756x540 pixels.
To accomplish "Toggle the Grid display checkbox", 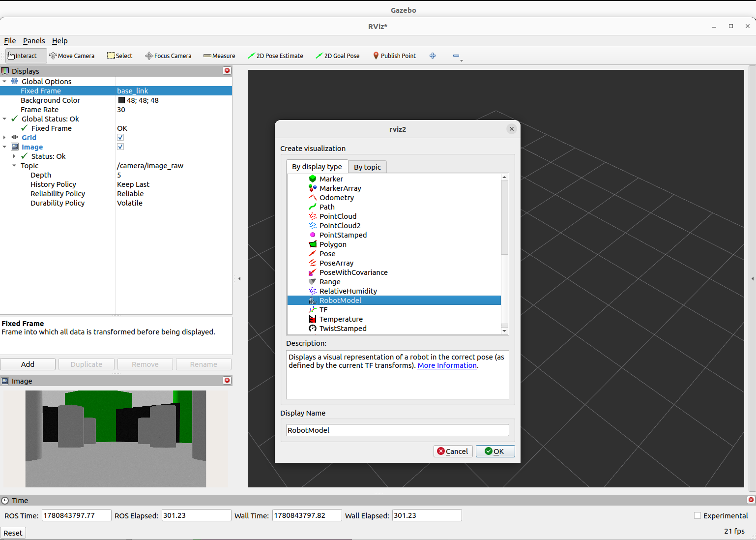I will 120,137.
